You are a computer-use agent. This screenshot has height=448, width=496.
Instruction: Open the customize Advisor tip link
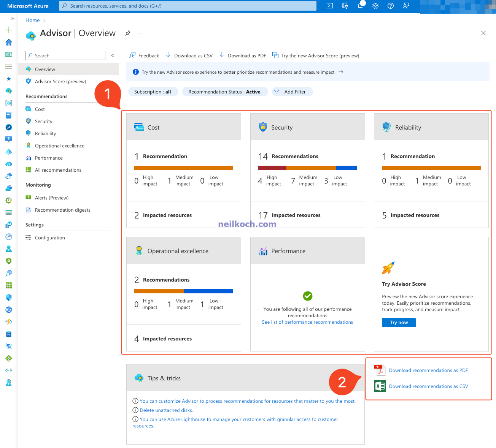tap(248, 401)
